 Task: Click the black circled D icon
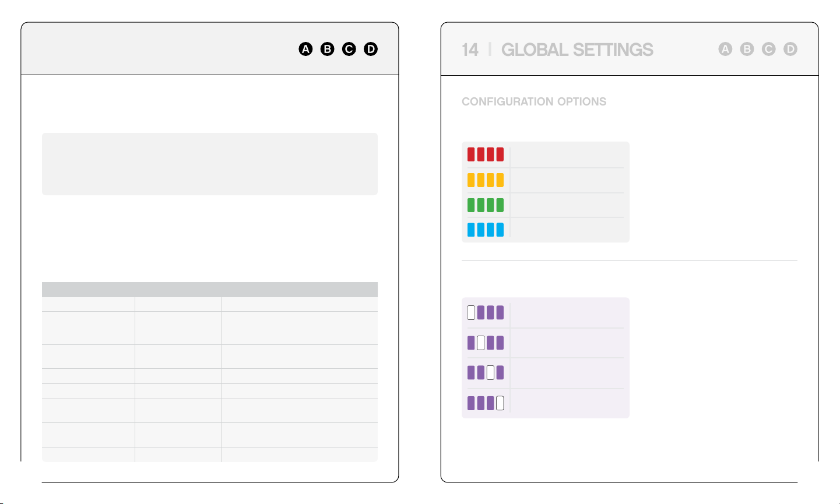click(x=371, y=50)
